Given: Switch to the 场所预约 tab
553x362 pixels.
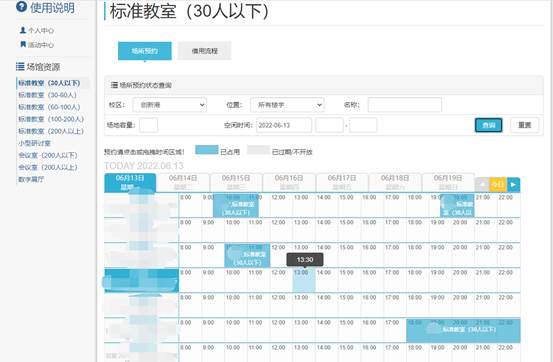Looking at the screenshot, I should [x=145, y=51].
